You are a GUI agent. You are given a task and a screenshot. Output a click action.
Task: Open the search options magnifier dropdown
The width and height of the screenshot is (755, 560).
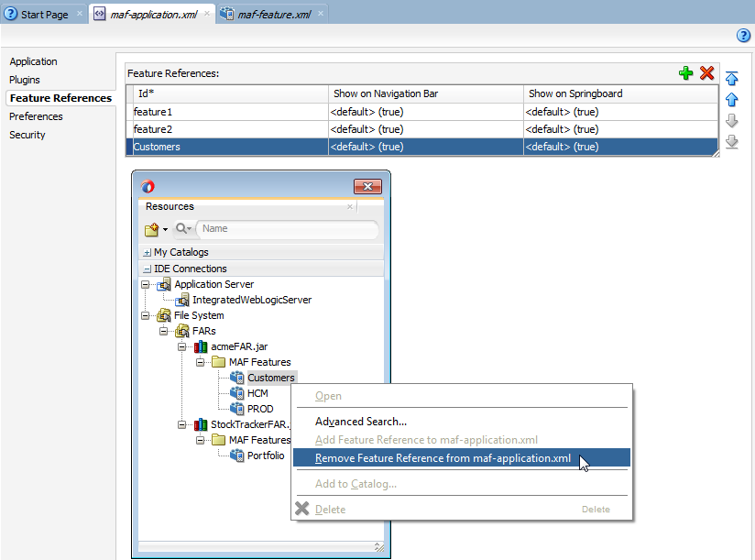[x=183, y=228]
